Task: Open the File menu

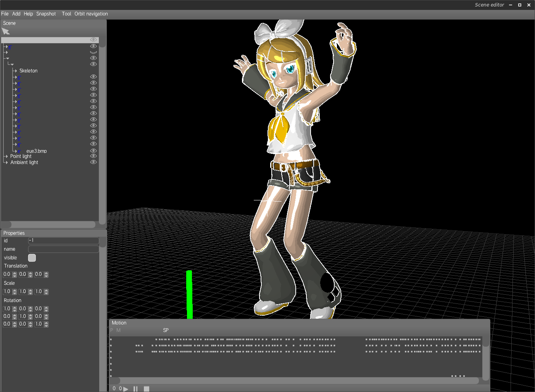Action: 5,14
